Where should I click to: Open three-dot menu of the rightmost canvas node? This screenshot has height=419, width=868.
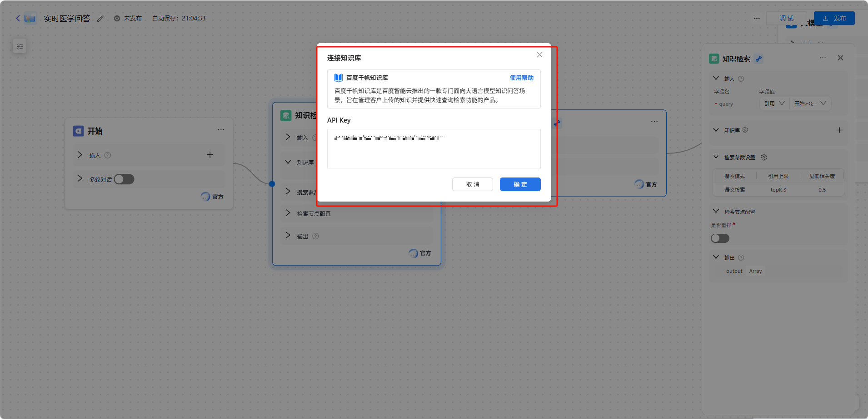[654, 122]
